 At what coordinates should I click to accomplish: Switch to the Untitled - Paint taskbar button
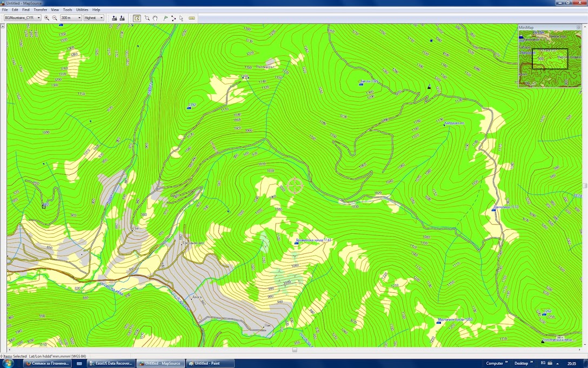pos(210,363)
